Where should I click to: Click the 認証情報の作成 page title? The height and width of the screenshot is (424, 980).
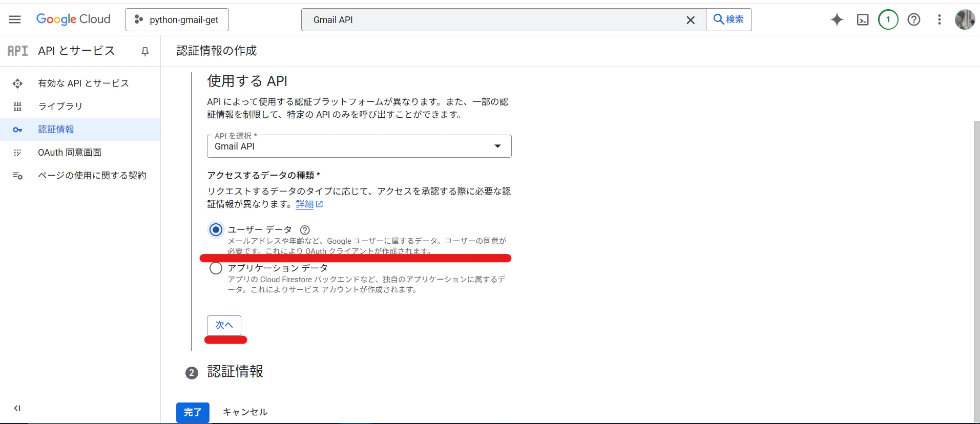[x=217, y=51]
